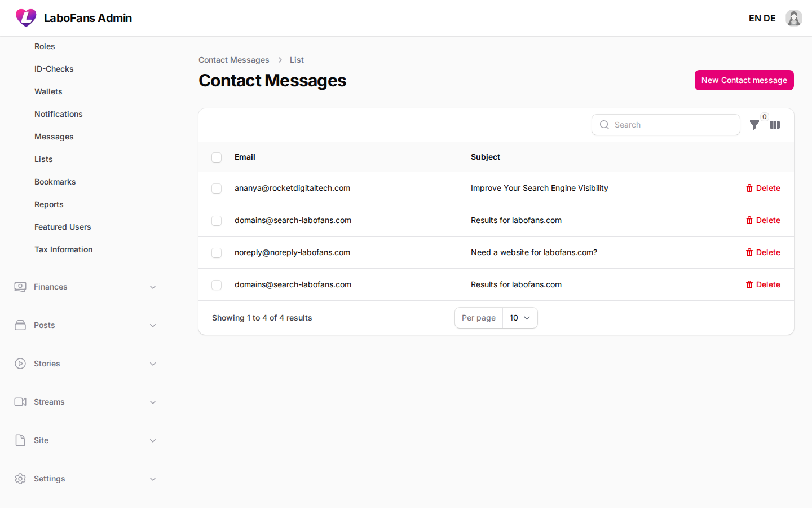812x508 pixels.
Task: Toggle columns with the column icon
Action: click(x=775, y=125)
